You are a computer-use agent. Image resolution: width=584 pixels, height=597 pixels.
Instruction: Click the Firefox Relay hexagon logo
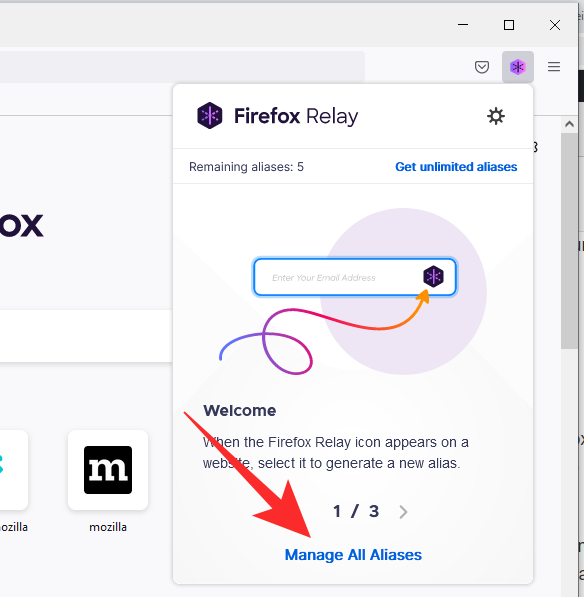(209, 115)
